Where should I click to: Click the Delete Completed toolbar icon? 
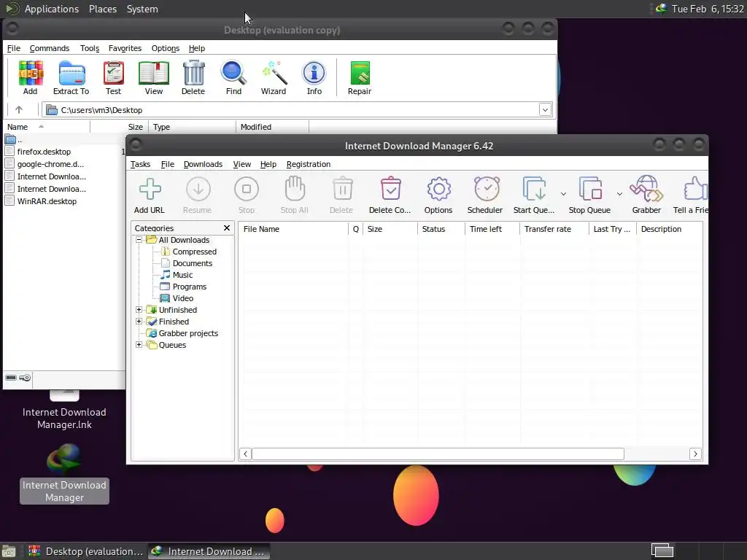tap(390, 190)
